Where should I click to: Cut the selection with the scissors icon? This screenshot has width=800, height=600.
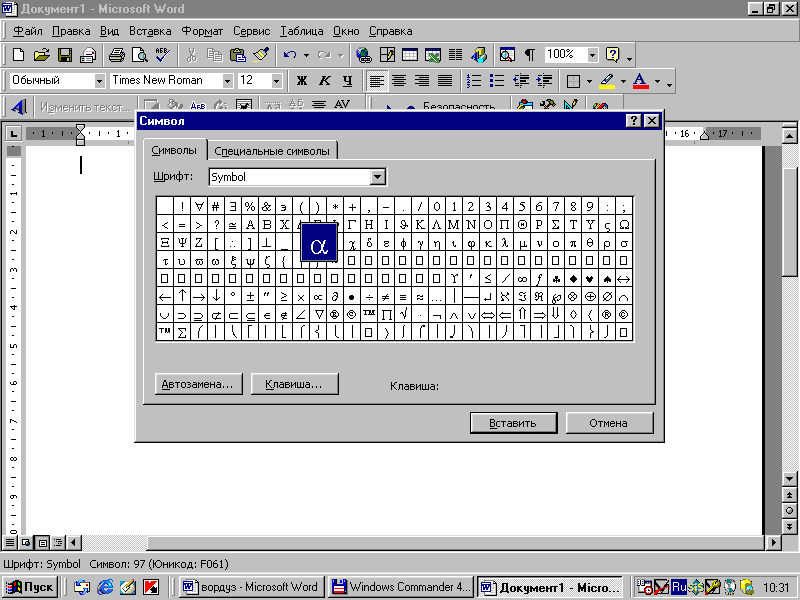(192, 55)
